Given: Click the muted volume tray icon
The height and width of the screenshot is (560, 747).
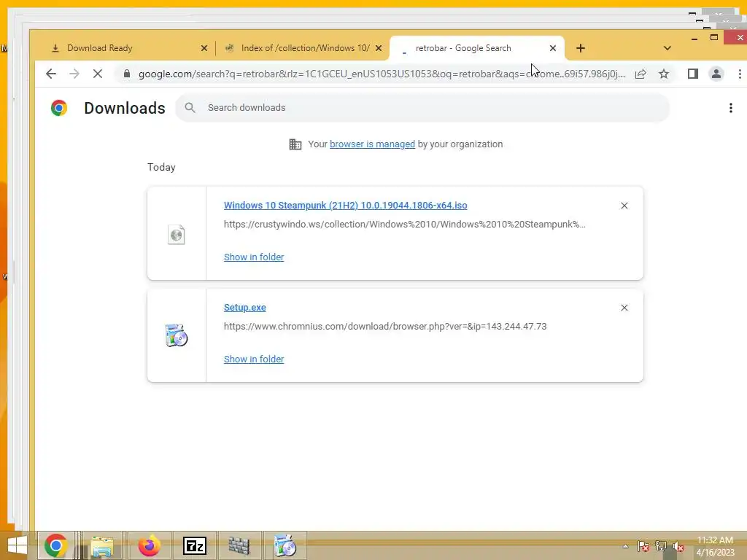Looking at the screenshot, I should [678, 547].
